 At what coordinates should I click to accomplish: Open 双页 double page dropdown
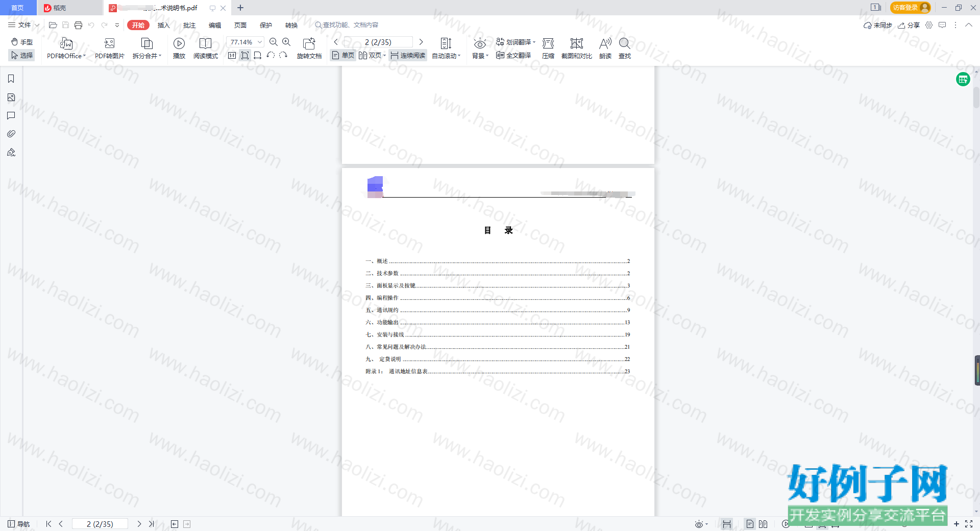(372, 55)
